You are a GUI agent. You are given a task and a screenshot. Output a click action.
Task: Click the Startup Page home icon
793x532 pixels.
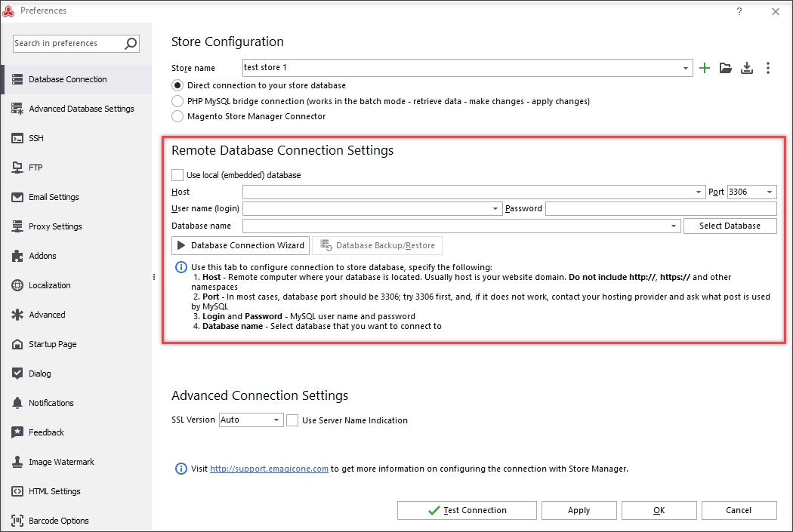17,344
